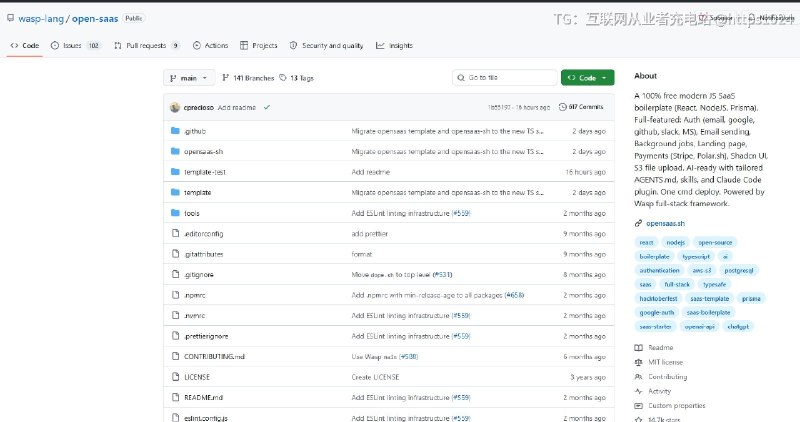Click the .gitattributes file icon
Viewport: 800px width, 422px height.
click(x=176, y=254)
